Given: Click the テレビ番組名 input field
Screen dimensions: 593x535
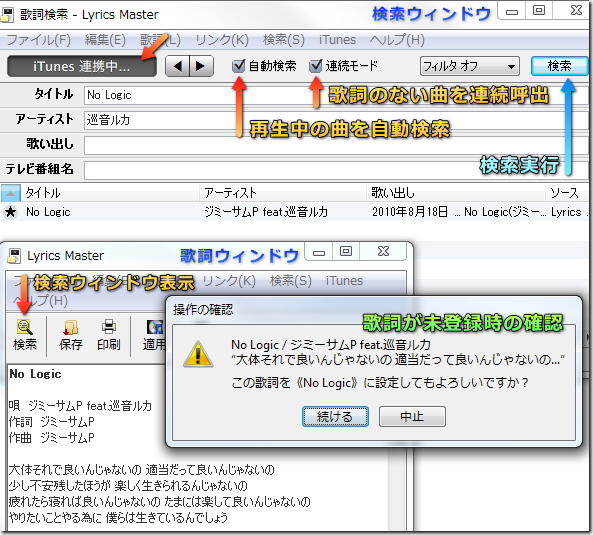Looking at the screenshot, I should 336,171.
